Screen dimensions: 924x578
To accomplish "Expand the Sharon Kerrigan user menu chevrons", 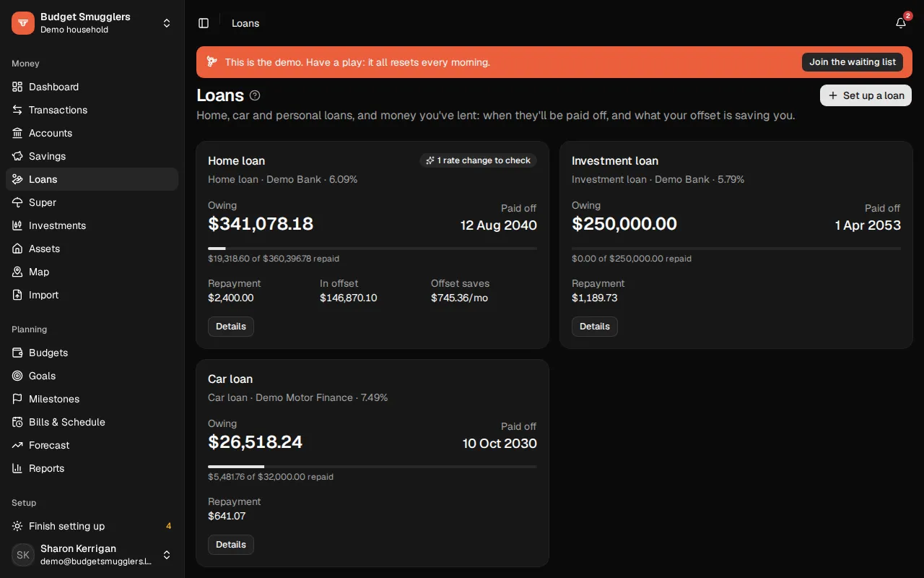I will coord(167,555).
